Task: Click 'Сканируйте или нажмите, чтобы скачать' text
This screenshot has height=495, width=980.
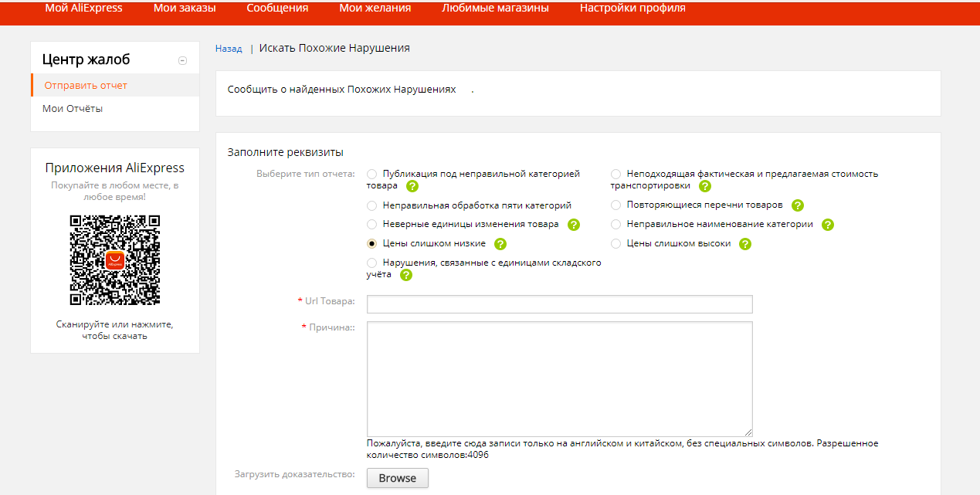Action: 115,330
